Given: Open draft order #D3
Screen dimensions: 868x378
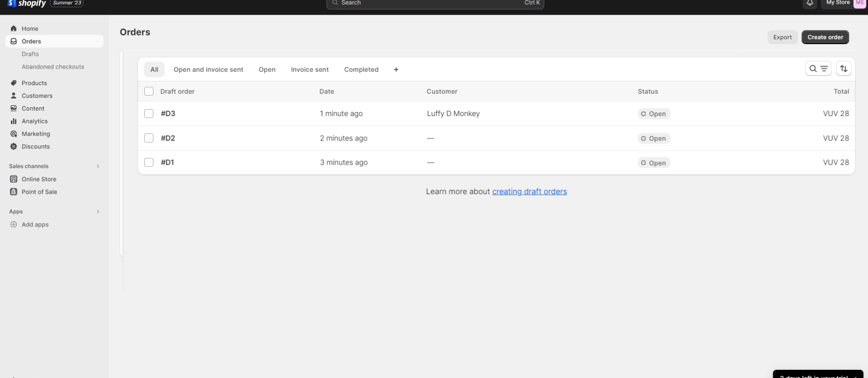Looking at the screenshot, I should pos(168,113).
